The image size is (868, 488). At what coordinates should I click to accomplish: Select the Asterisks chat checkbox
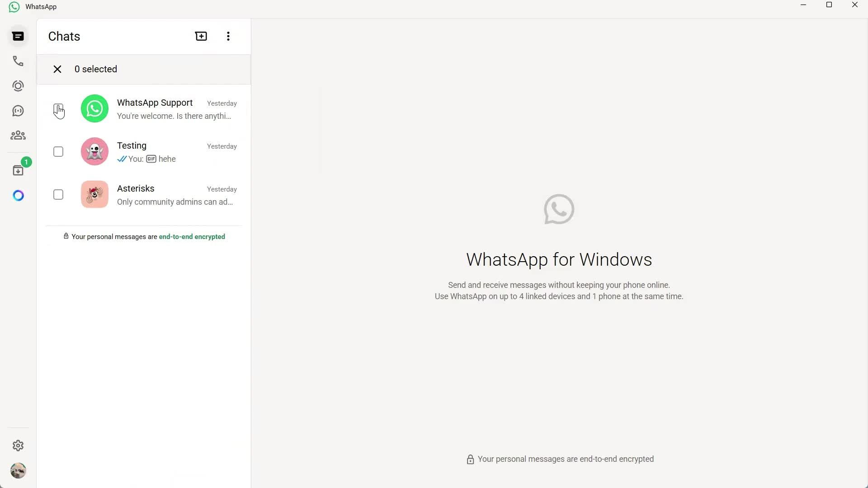(x=58, y=194)
